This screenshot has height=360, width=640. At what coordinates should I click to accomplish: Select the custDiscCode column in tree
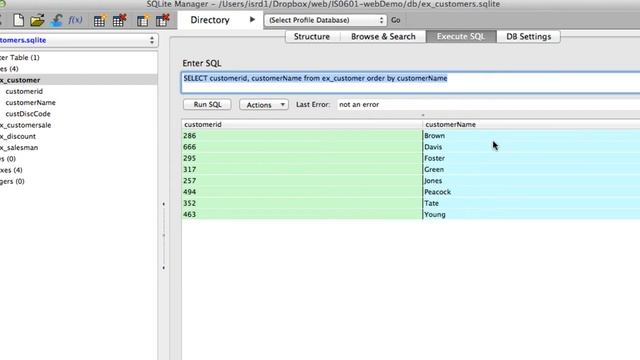pyautogui.click(x=28, y=114)
